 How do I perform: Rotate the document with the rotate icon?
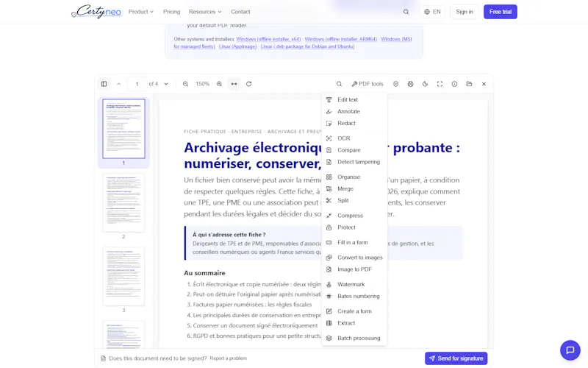click(248, 84)
